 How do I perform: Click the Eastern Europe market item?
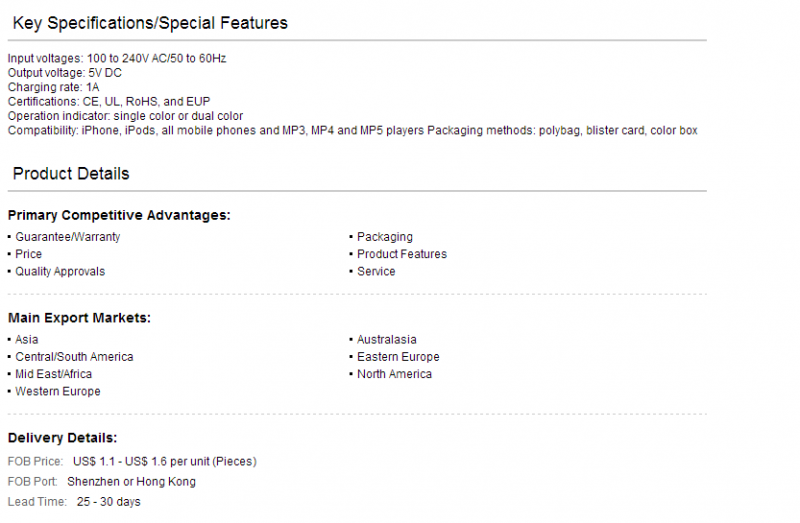pyautogui.click(x=398, y=357)
